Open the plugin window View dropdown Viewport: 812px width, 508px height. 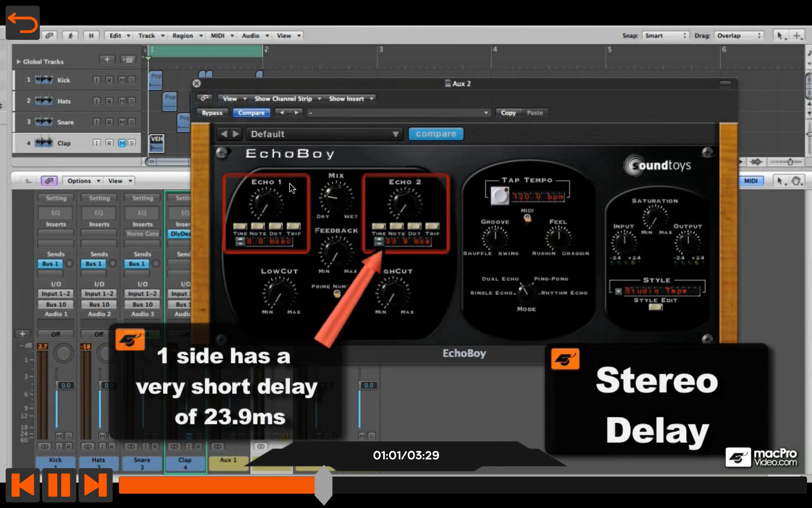(x=234, y=98)
